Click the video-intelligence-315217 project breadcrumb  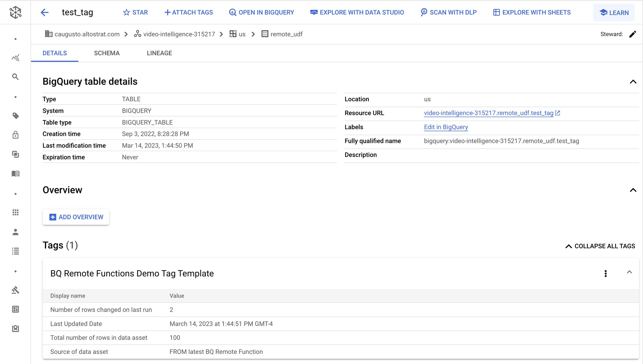179,34
